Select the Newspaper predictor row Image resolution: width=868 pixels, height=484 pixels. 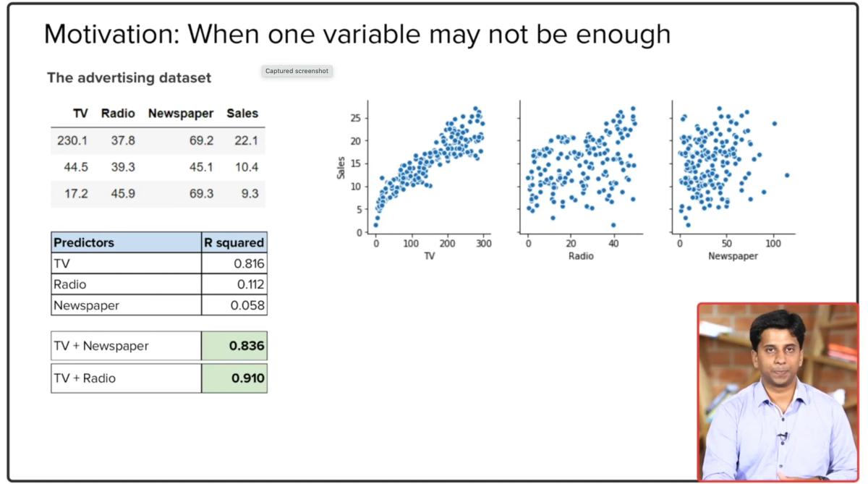tap(159, 305)
